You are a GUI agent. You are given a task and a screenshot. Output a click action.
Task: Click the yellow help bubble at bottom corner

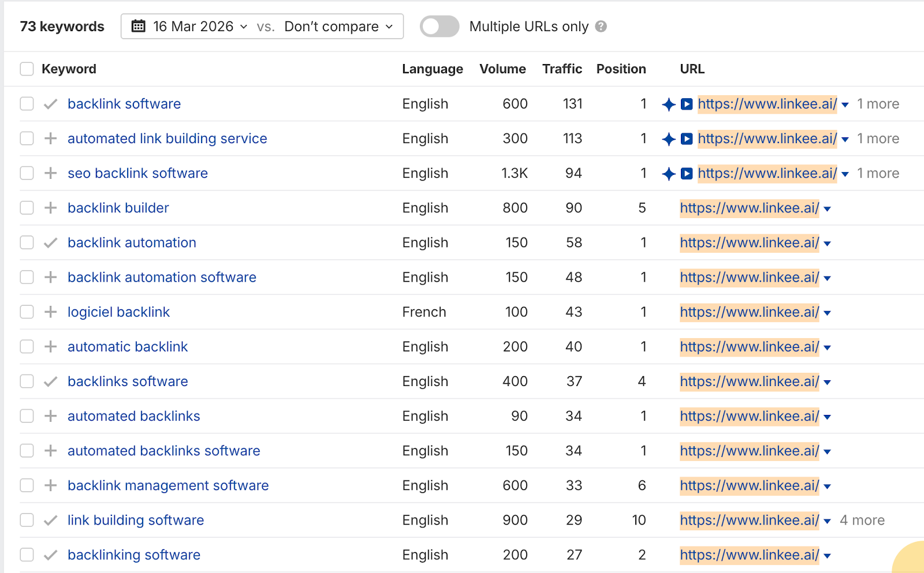[x=910, y=559]
